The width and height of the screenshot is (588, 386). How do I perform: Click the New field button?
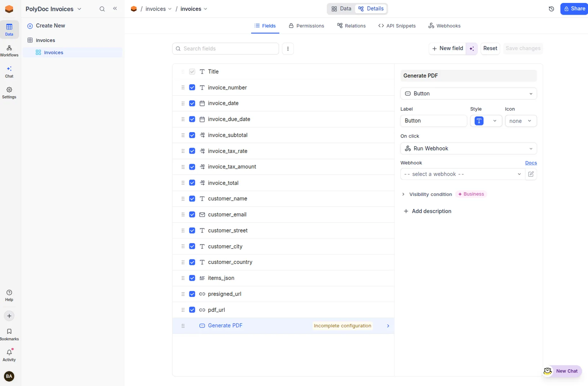[447, 49]
